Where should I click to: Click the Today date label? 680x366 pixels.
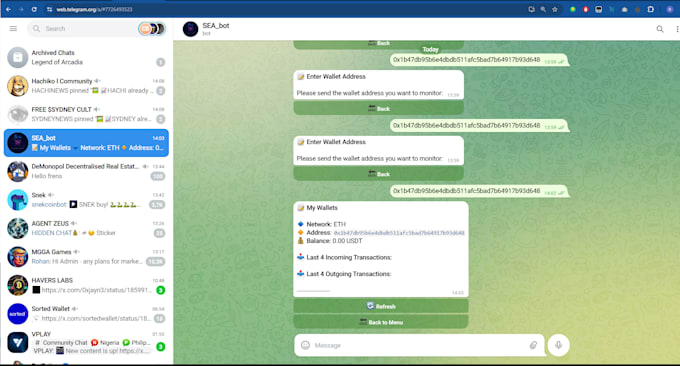(431, 49)
